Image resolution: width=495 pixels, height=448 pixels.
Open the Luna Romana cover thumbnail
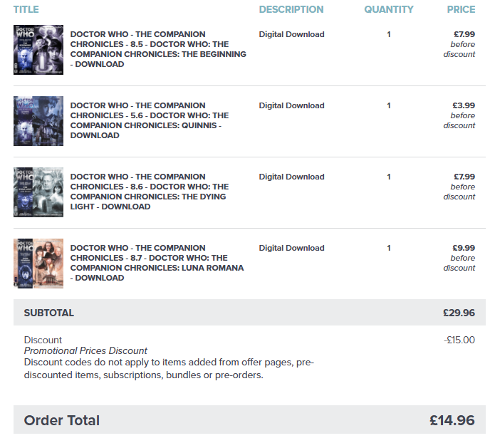click(38, 264)
